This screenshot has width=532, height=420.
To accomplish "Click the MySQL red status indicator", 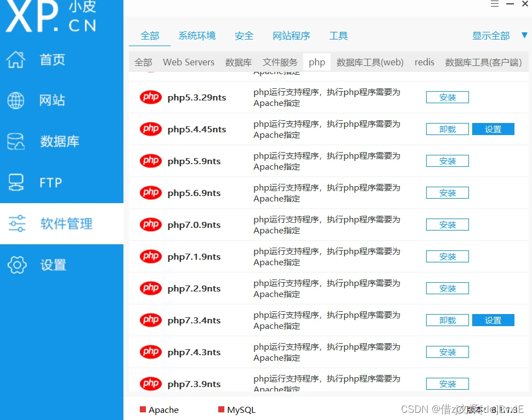I will (221, 410).
